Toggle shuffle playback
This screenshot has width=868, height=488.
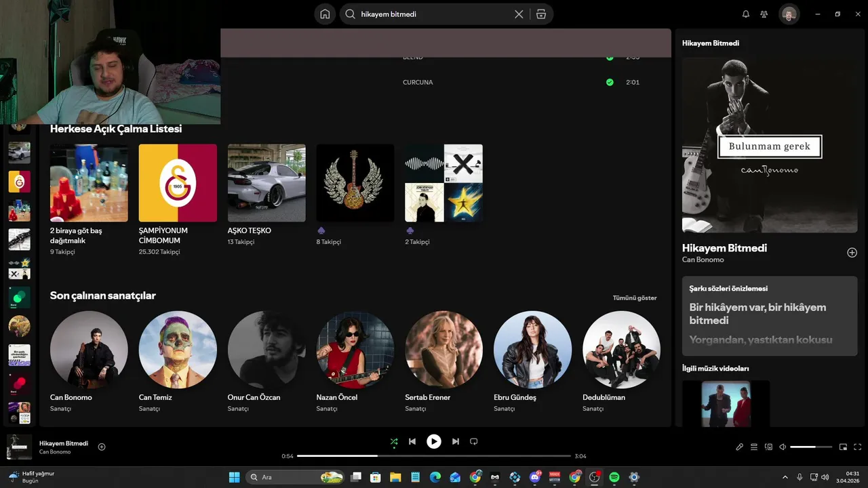pos(394,442)
